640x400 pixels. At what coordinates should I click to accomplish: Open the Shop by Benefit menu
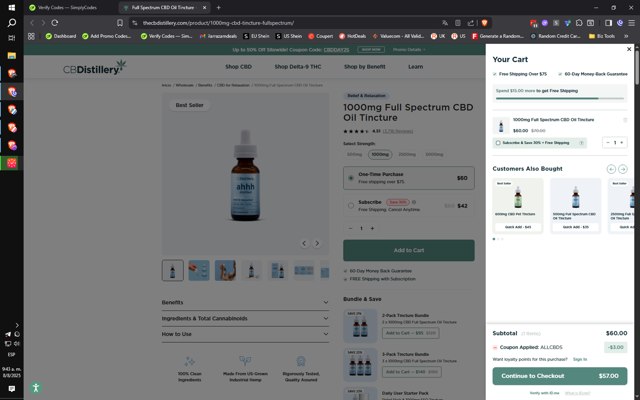coord(364,67)
